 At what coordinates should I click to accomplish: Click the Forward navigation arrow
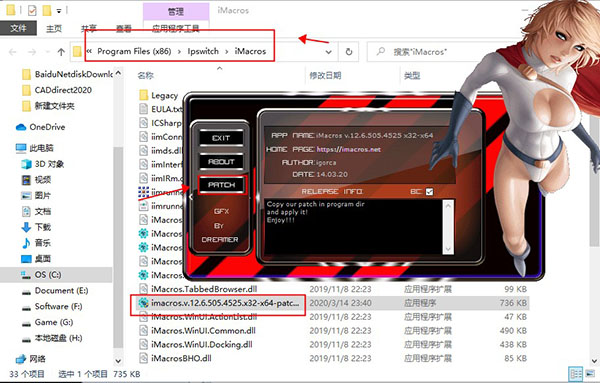click(x=33, y=52)
